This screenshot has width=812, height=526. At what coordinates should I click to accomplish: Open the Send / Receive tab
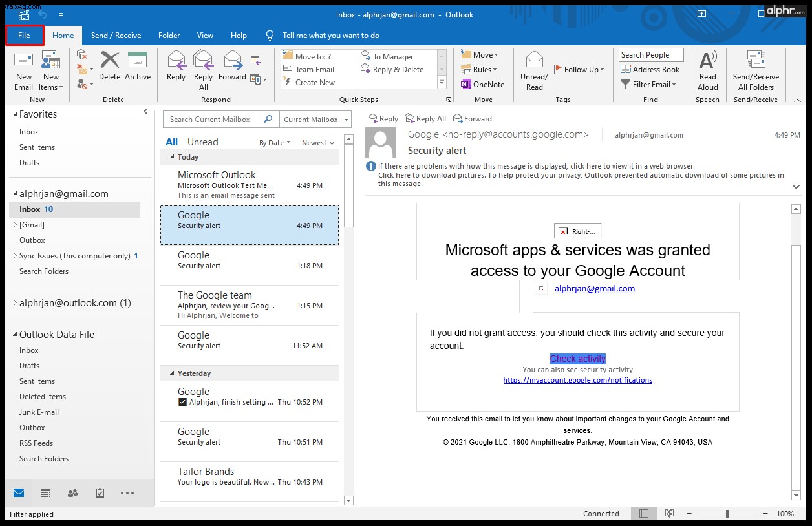point(116,36)
